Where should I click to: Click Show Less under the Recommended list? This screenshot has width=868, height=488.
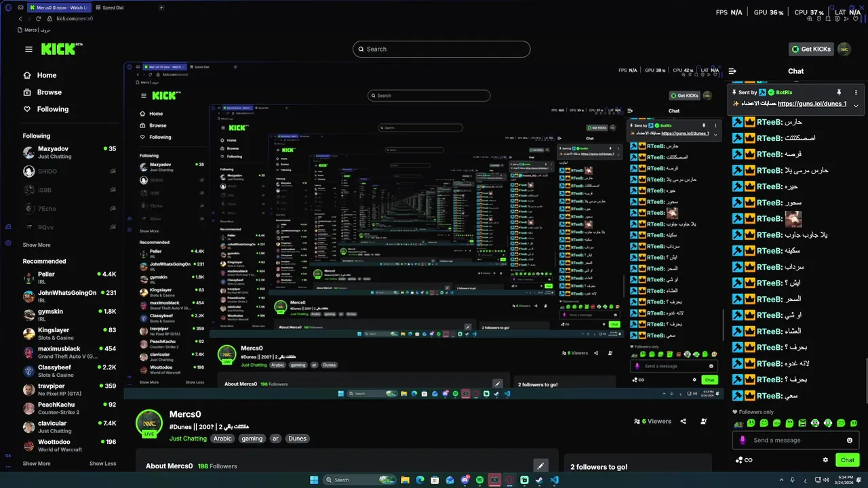coord(102,464)
